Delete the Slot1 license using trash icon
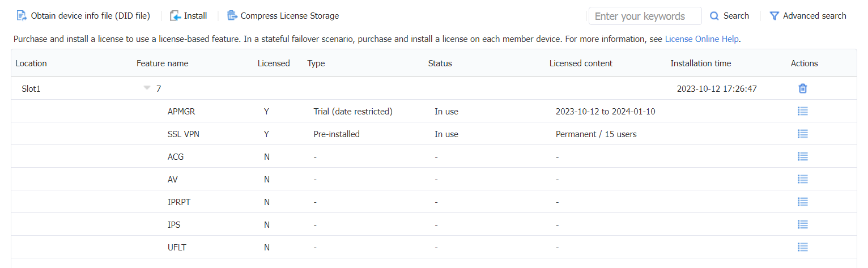This screenshot has width=868, height=268. tap(803, 88)
